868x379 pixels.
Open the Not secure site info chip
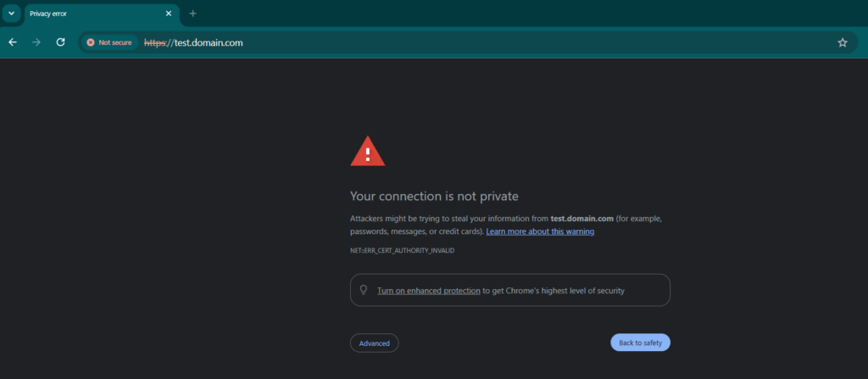[x=109, y=42]
